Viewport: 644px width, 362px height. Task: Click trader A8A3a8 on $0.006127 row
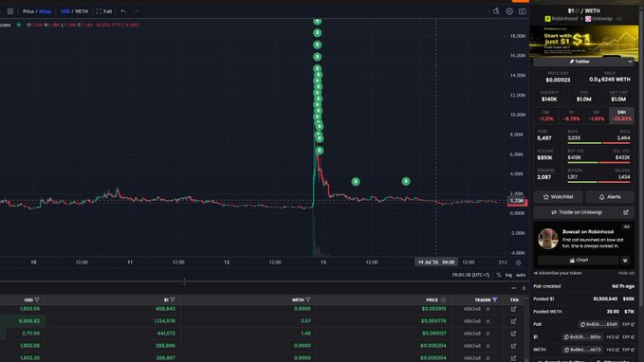point(472,334)
